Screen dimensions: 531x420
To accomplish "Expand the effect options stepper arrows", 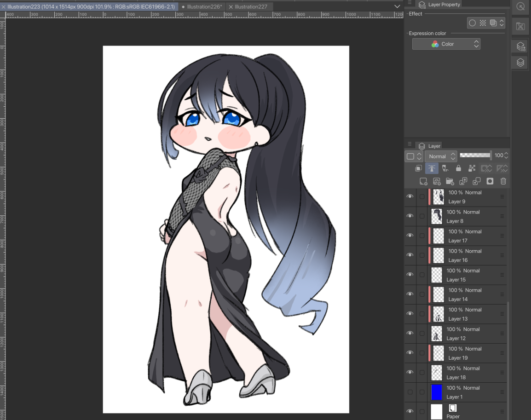I will [502, 23].
